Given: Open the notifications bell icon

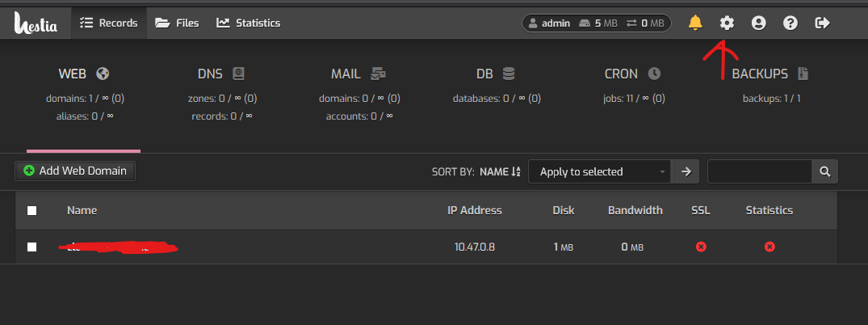Looking at the screenshot, I should point(695,23).
